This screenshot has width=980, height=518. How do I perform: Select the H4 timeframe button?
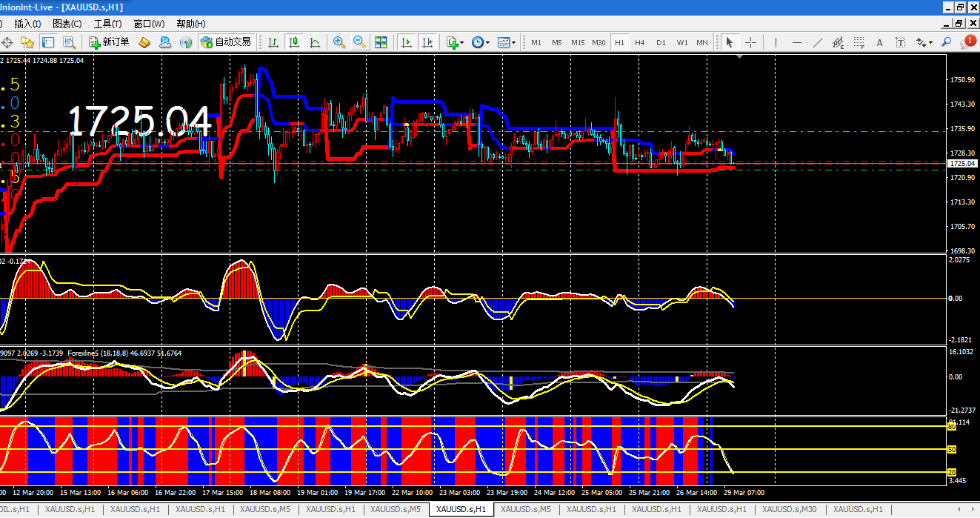(x=639, y=42)
